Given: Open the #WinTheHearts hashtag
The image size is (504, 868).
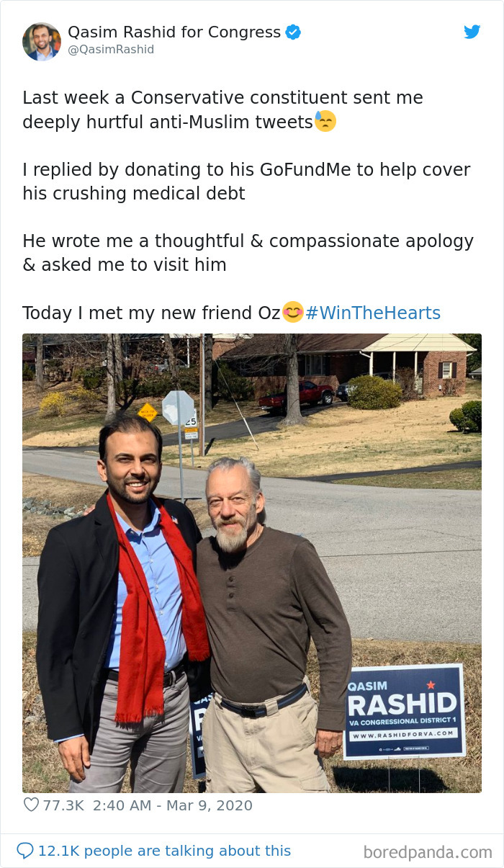Looking at the screenshot, I should [x=373, y=313].
